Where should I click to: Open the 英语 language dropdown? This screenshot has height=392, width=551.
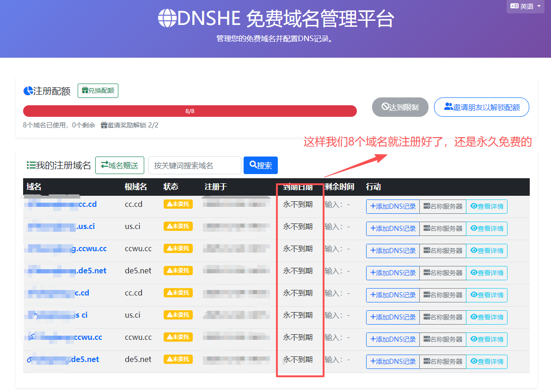(x=526, y=6)
